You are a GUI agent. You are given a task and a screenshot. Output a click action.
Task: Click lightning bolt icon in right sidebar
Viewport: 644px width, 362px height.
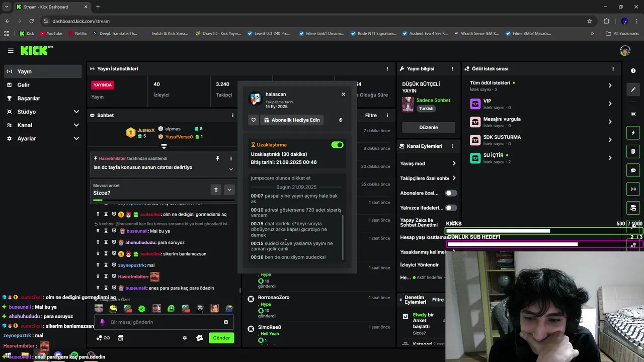[633, 133]
